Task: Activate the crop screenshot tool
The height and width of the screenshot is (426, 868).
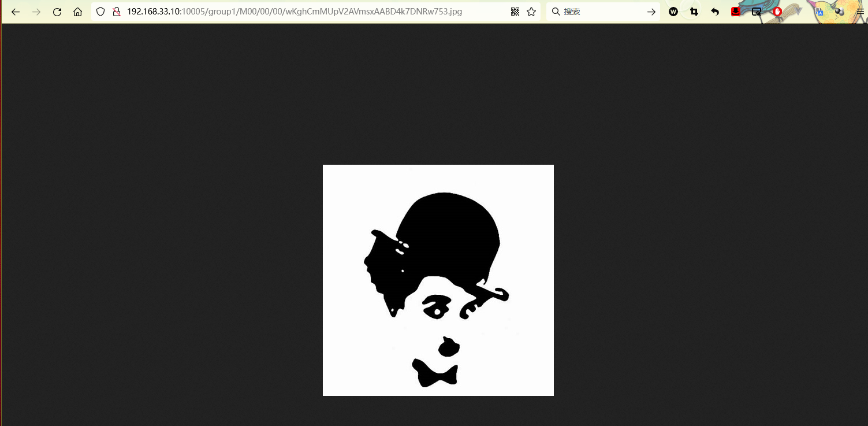Action: click(694, 12)
